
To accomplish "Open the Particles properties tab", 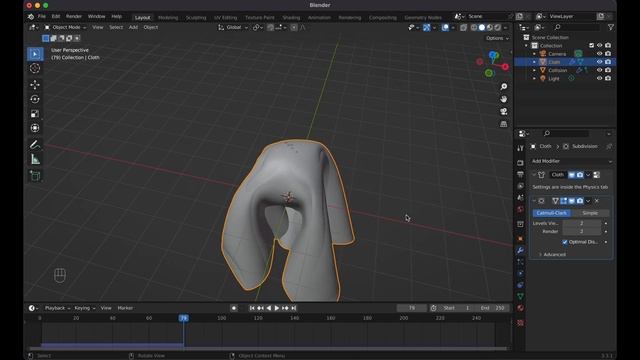I will (x=520, y=262).
